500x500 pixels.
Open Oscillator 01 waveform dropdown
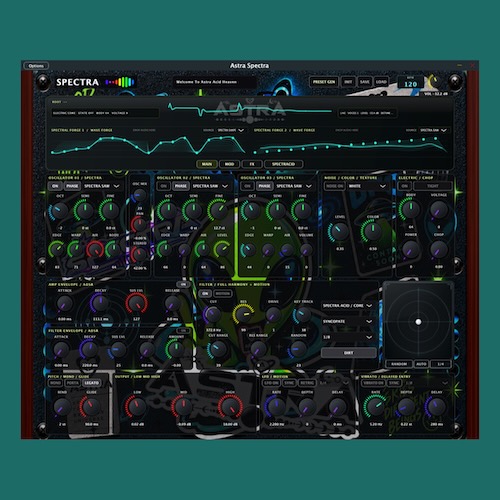(102, 186)
